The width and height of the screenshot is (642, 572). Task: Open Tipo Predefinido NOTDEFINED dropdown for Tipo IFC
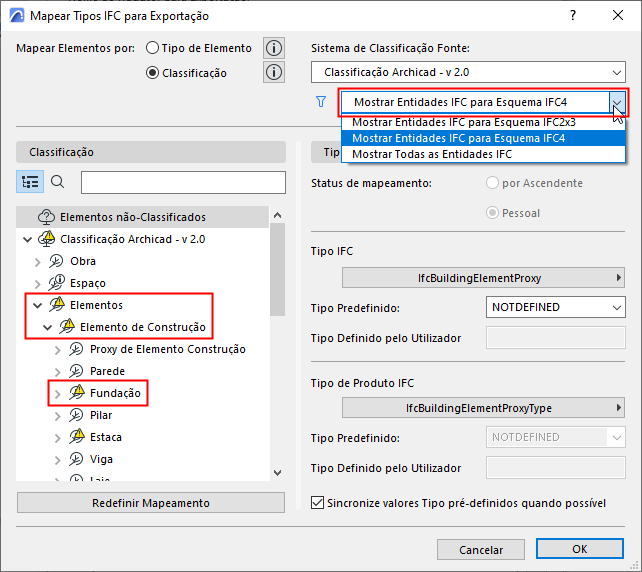556,307
